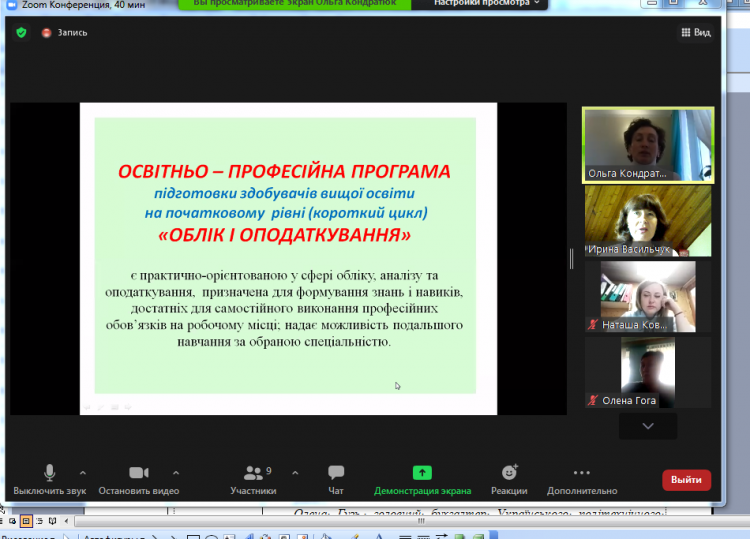
Task: Stop the camera via Остановить видео
Action: coord(138,473)
